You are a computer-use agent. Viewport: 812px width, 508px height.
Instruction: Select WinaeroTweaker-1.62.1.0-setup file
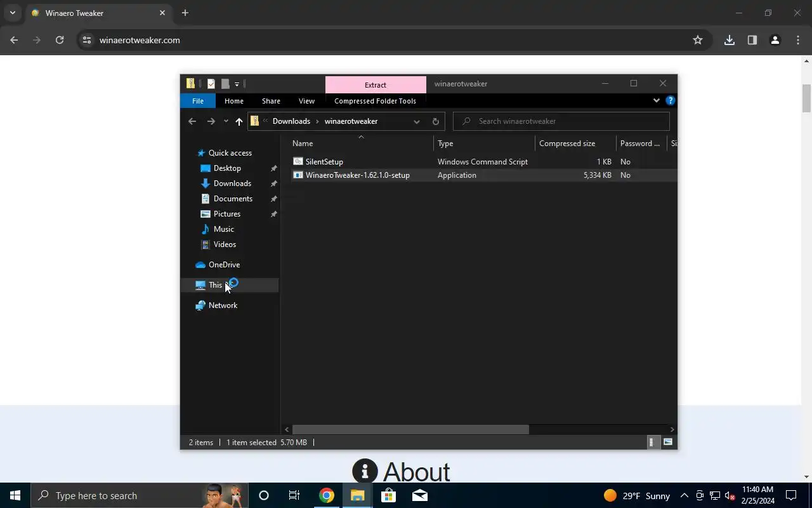(357, 175)
